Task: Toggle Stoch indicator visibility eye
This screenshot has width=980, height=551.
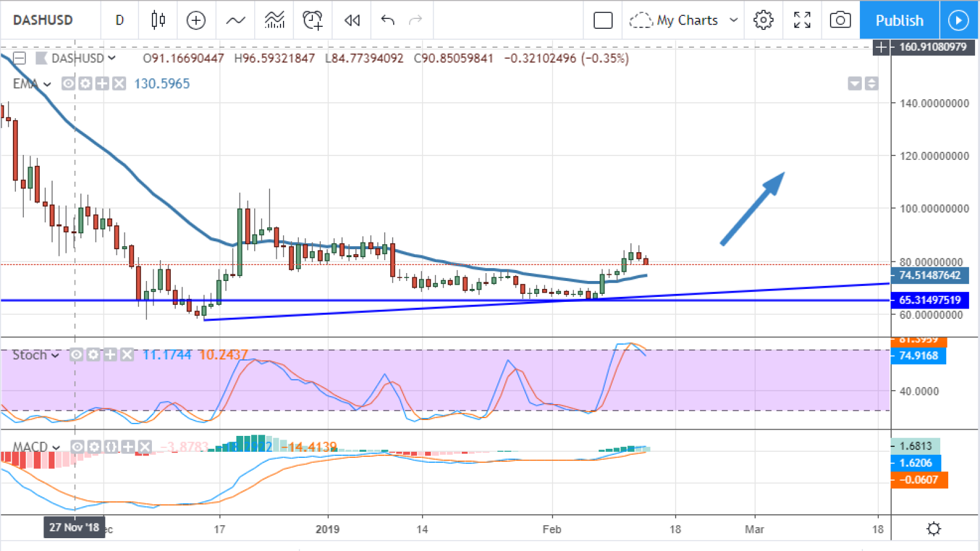Action: 76,354
